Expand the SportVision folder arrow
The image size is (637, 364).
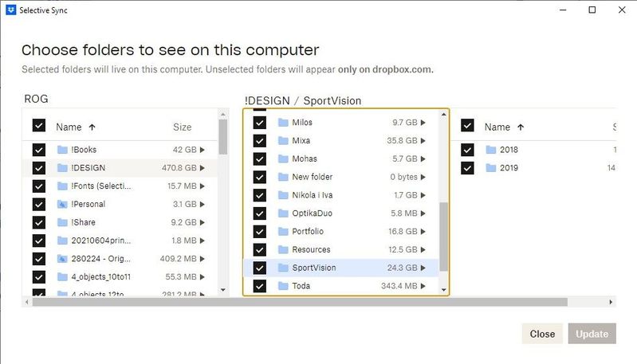point(423,268)
